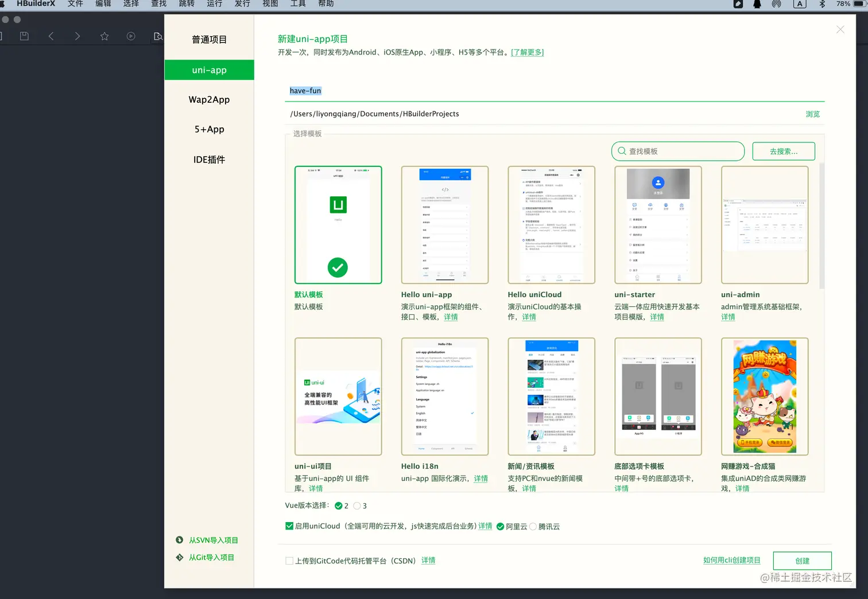868x599 pixels.
Task: Click the star bookmark toolbar icon
Action: coord(104,36)
